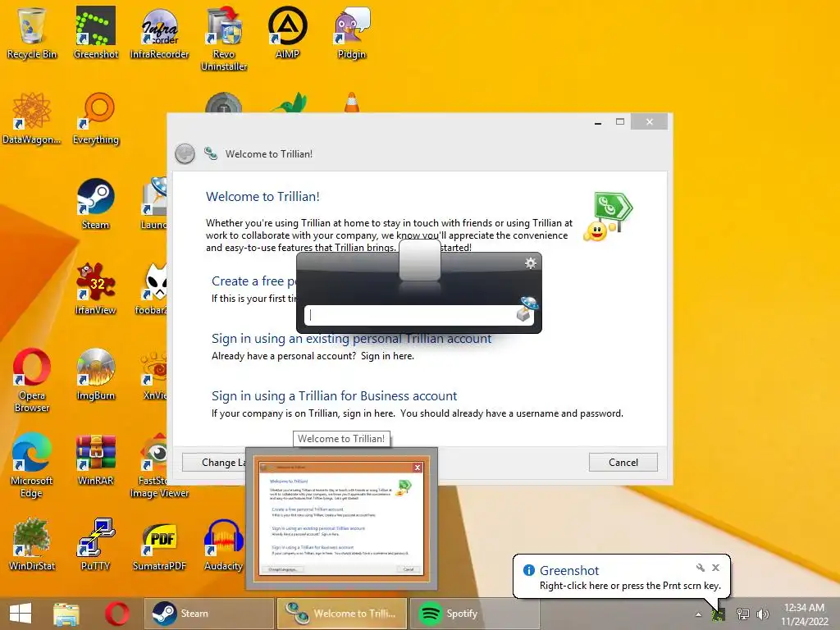The height and width of the screenshot is (630, 840).
Task: Close the Trillian preview thumbnail
Action: click(x=418, y=468)
